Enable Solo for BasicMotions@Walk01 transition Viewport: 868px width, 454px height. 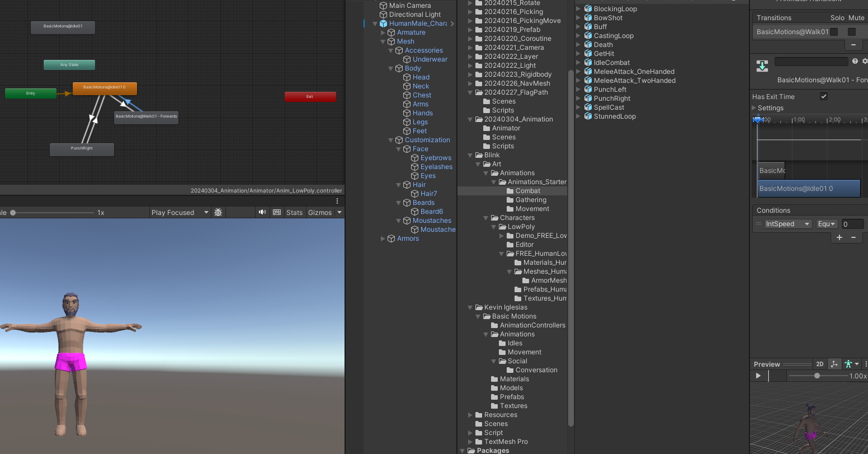pos(834,32)
